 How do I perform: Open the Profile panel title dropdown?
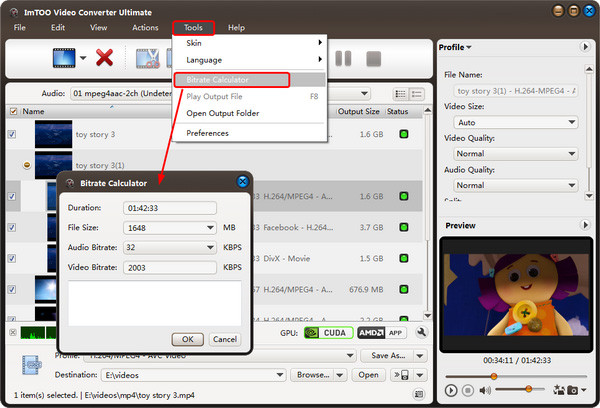pos(455,47)
